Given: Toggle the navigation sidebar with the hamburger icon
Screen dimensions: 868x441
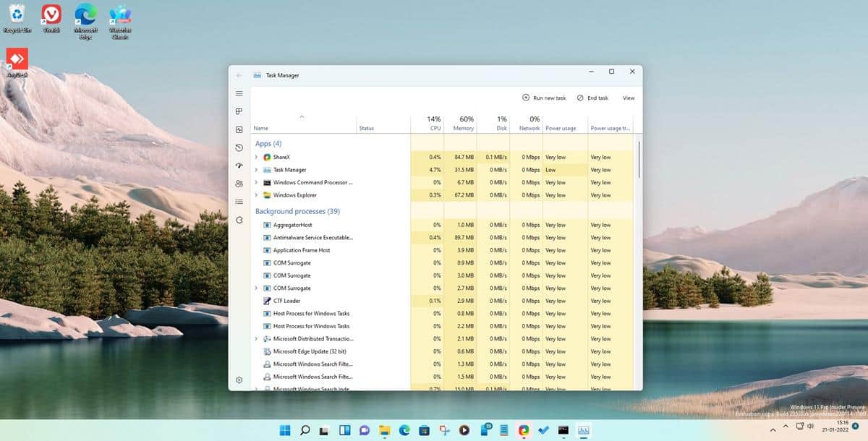Looking at the screenshot, I should coord(239,93).
